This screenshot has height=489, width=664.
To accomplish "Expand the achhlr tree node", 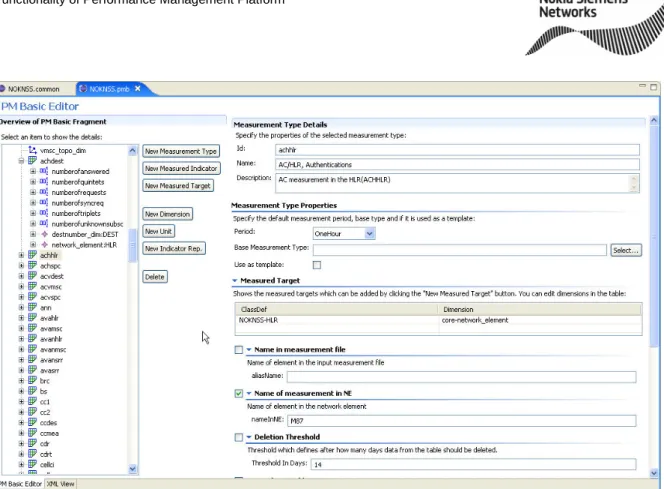I will click(21, 255).
